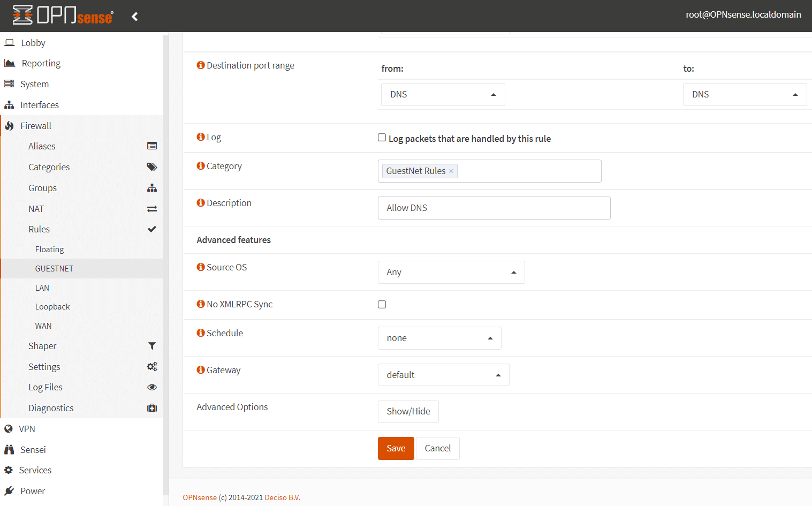The width and height of the screenshot is (812, 506).
Task: Expand the Gateway dropdown
Action: pos(443,375)
